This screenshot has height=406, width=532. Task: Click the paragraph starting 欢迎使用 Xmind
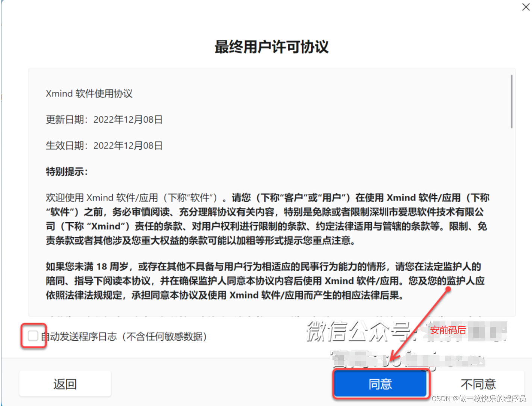point(268,219)
